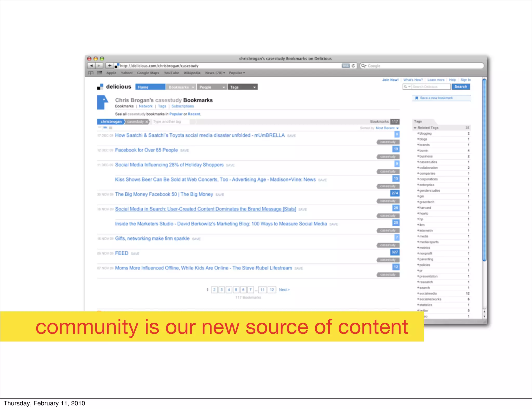Click Chris Brogan's blue profile avatar
The height and width of the screenshot is (409, 532).
pyautogui.click(x=103, y=102)
